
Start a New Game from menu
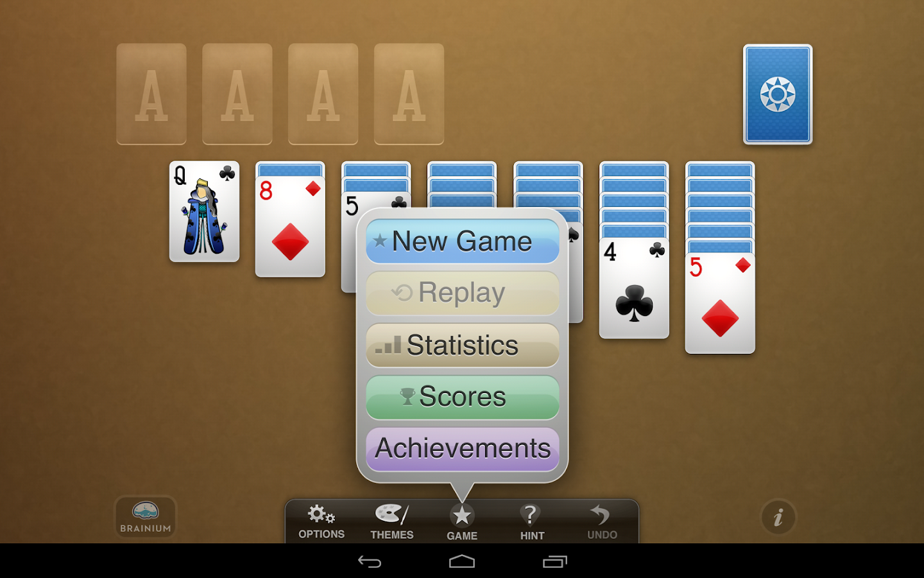(463, 241)
